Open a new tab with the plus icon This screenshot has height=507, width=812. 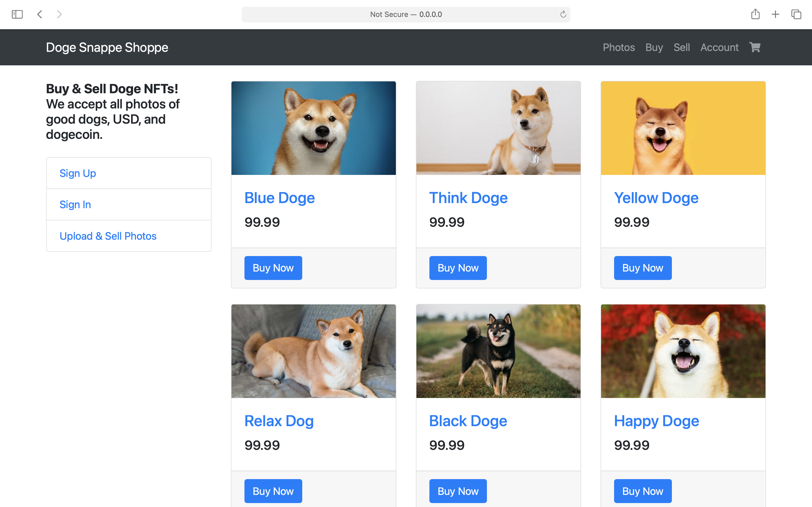[x=775, y=14]
